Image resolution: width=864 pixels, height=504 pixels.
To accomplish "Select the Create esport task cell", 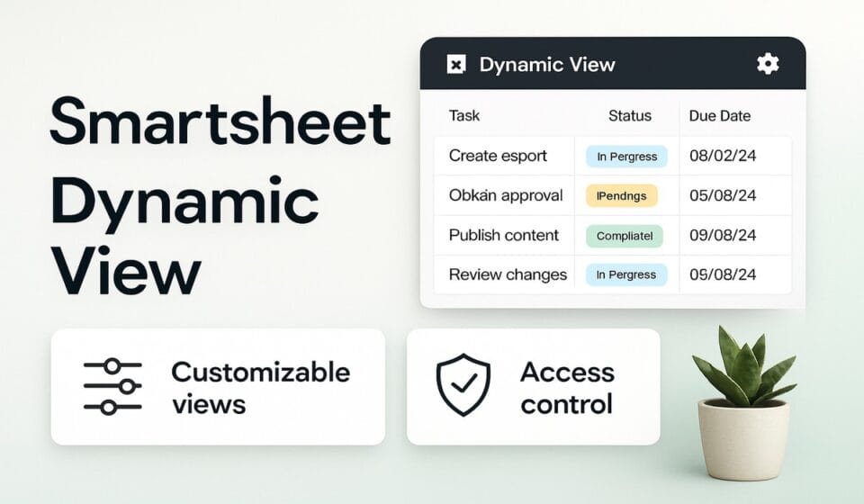I will coord(498,156).
